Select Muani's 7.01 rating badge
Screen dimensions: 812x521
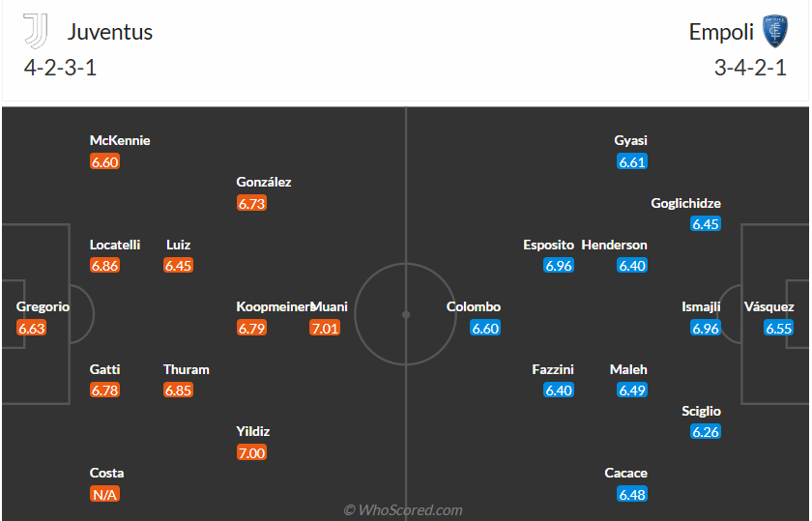click(325, 329)
